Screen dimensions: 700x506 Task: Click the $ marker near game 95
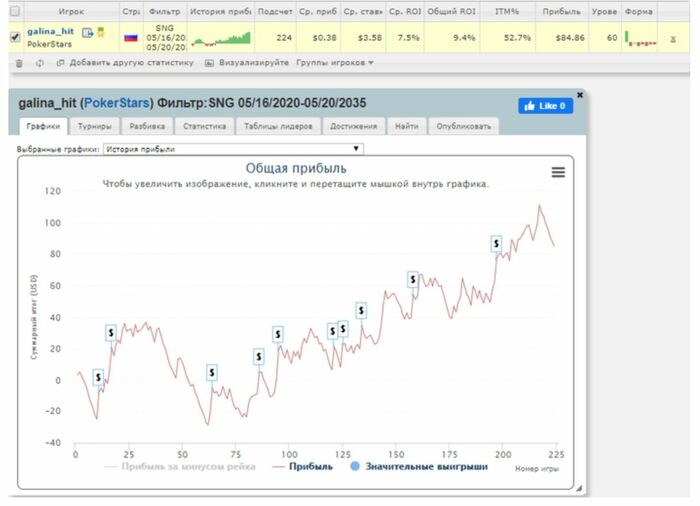point(278,334)
